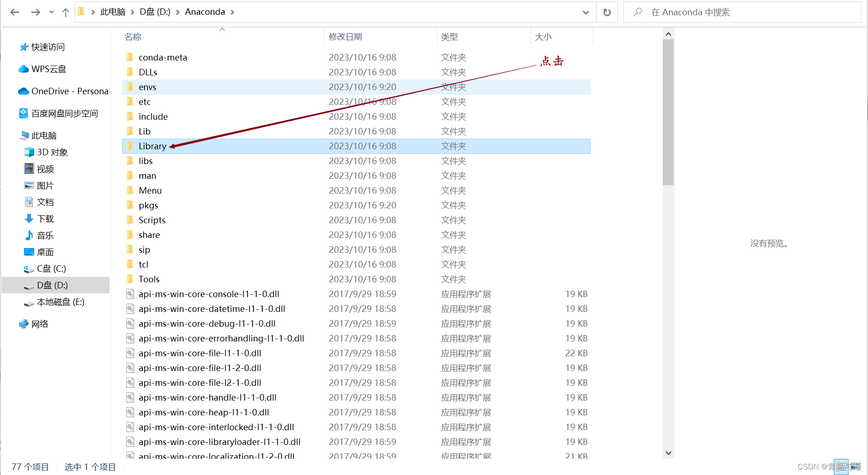Click the envs folder icon
The width and height of the screenshot is (868, 475).
pyautogui.click(x=130, y=87)
